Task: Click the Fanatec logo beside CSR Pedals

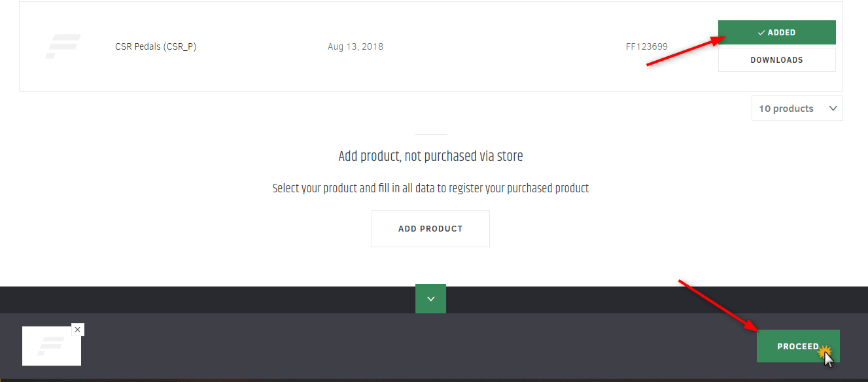Action: [x=63, y=46]
